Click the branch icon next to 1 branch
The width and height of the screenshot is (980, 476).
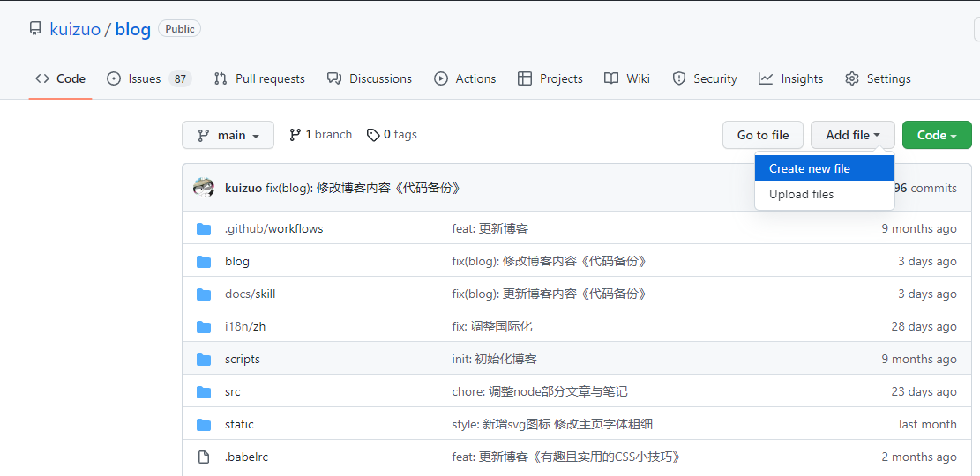point(295,134)
